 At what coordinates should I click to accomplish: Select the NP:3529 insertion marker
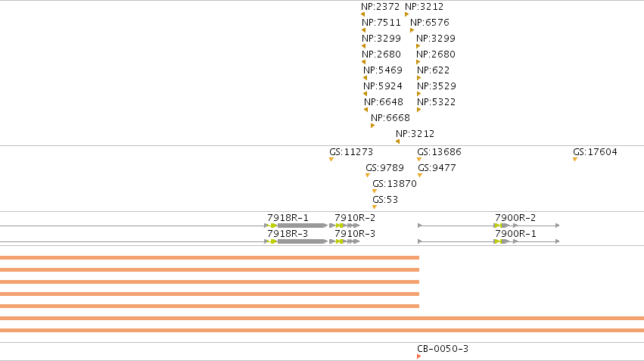pos(419,94)
